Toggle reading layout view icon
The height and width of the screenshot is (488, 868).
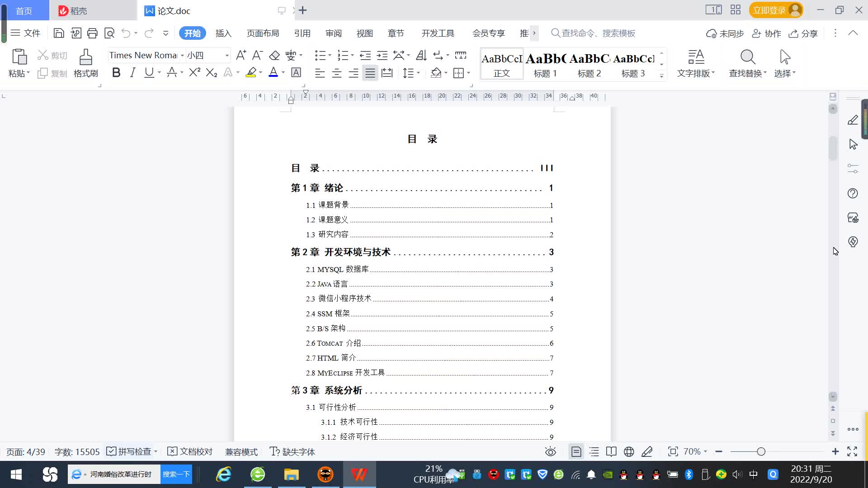pyautogui.click(x=611, y=451)
